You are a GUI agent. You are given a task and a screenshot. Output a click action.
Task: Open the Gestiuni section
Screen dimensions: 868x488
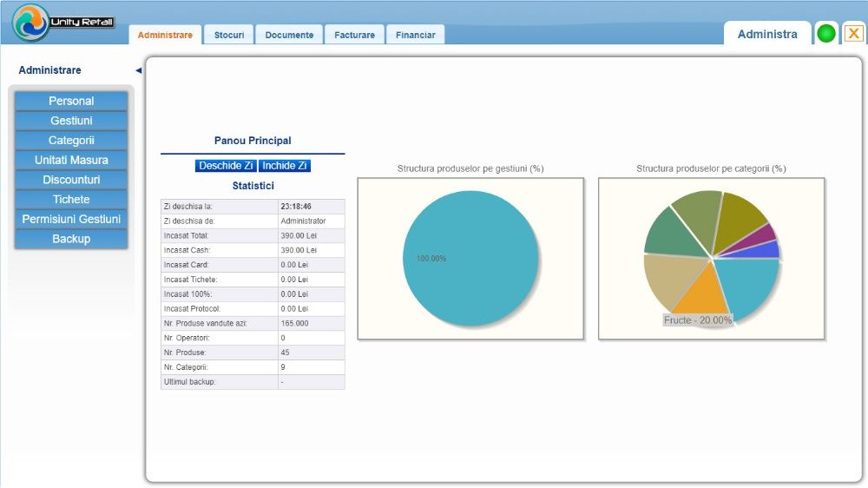(71, 121)
